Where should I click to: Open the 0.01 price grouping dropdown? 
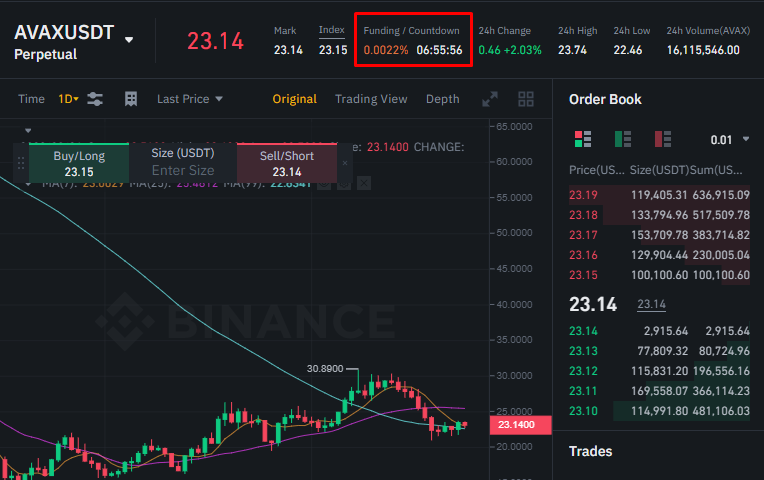click(729, 140)
